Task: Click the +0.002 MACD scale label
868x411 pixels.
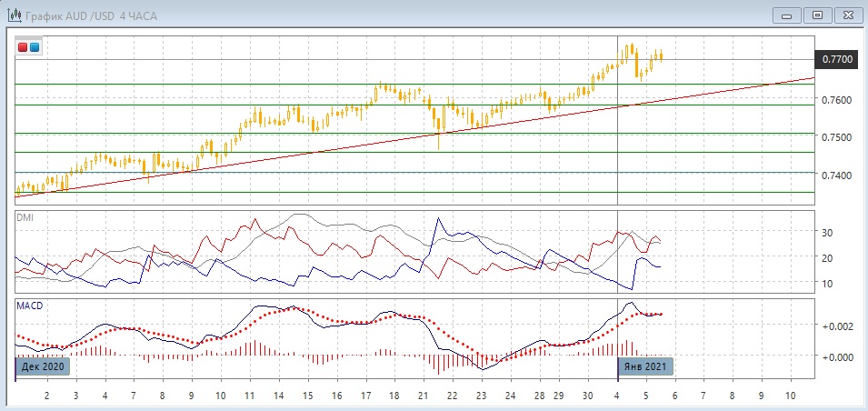Action: 837,326
